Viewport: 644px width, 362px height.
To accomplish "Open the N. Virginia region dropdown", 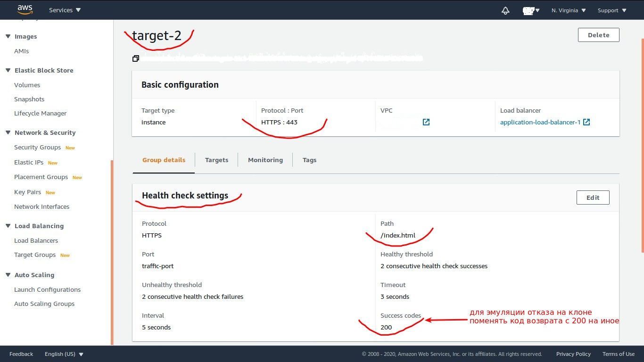I will coord(569,10).
